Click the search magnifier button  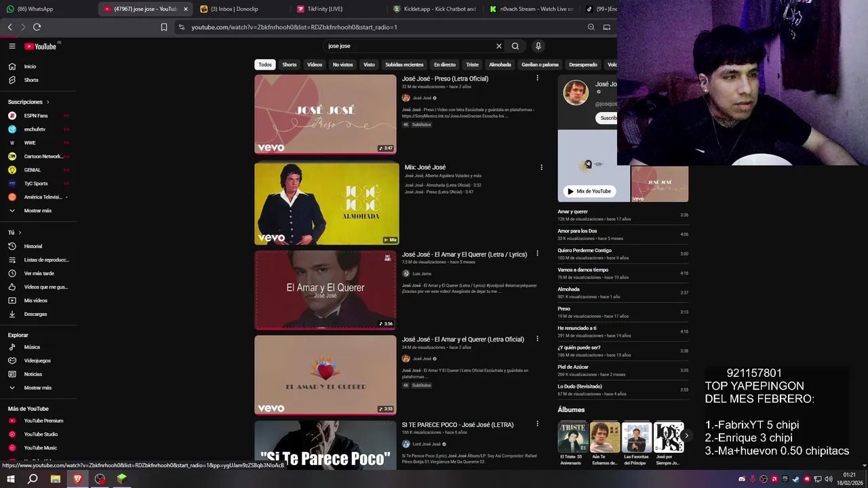coord(515,46)
